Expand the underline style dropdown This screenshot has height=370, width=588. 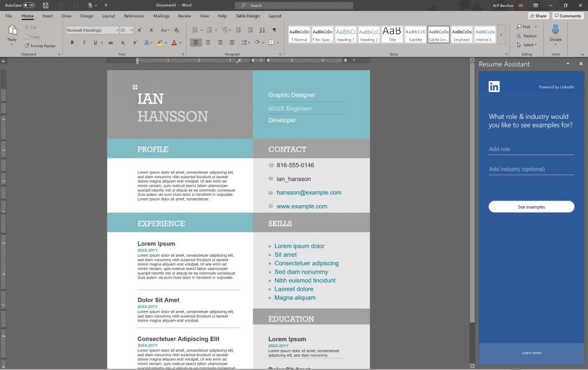click(x=102, y=43)
